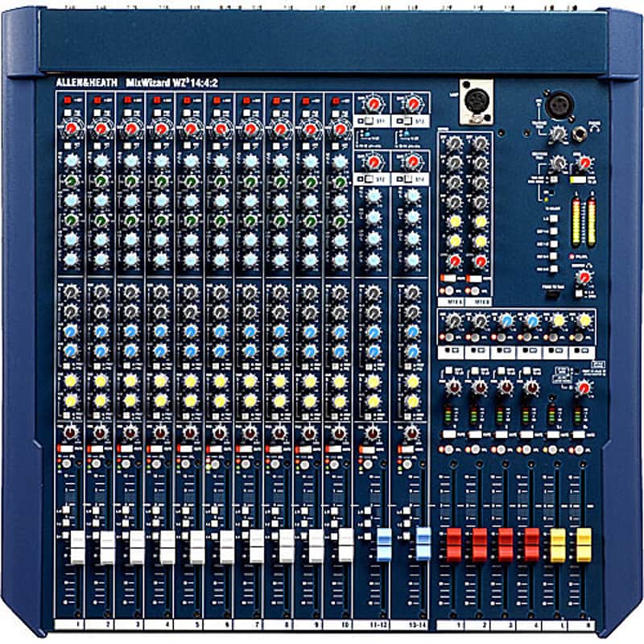This screenshot has width=644, height=644.
Task: Click the XLR lamp socket at top
Action: 476,101
